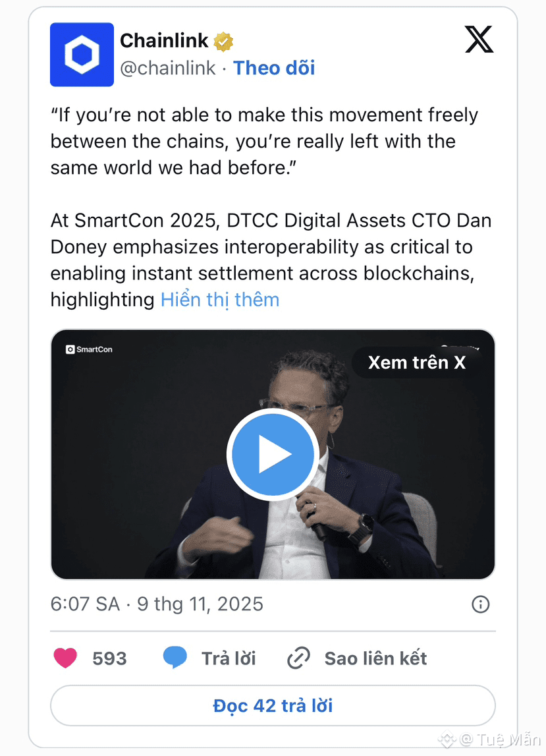Click the gold verified badge
Image resolution: width=546 pixels, height=756 pixels.
(224, 42)
